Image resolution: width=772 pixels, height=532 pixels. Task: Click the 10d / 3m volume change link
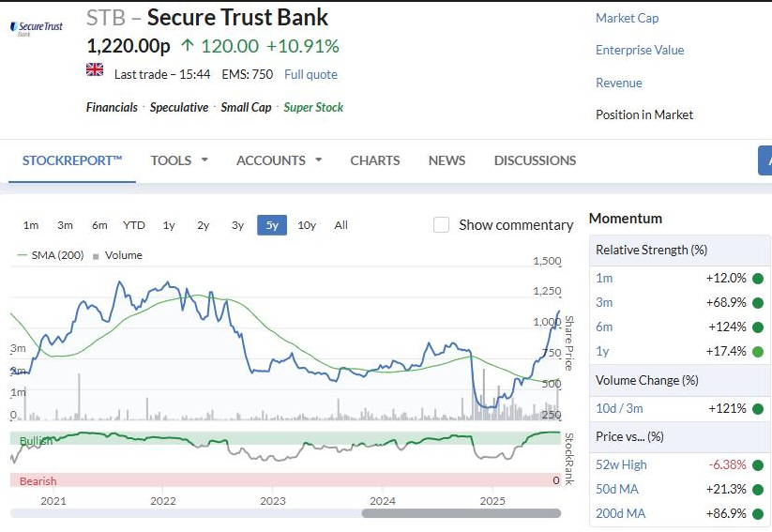(x=619, y=409)
